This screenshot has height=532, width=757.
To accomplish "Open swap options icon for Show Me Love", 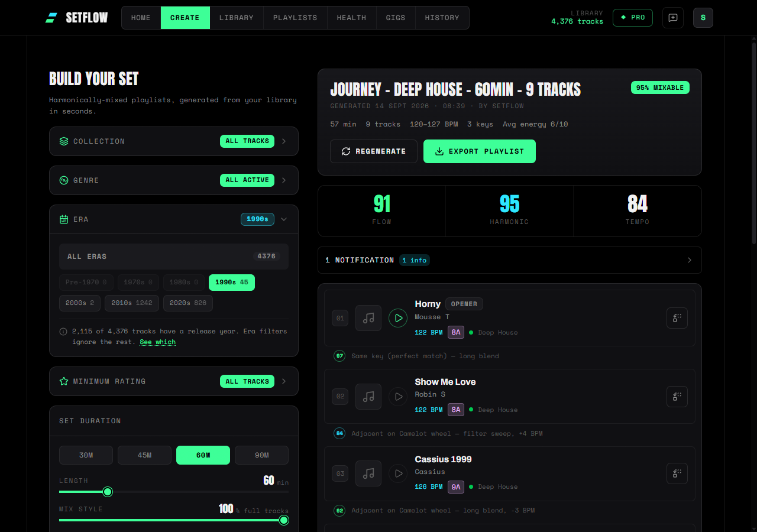I will tap(677, 396).
